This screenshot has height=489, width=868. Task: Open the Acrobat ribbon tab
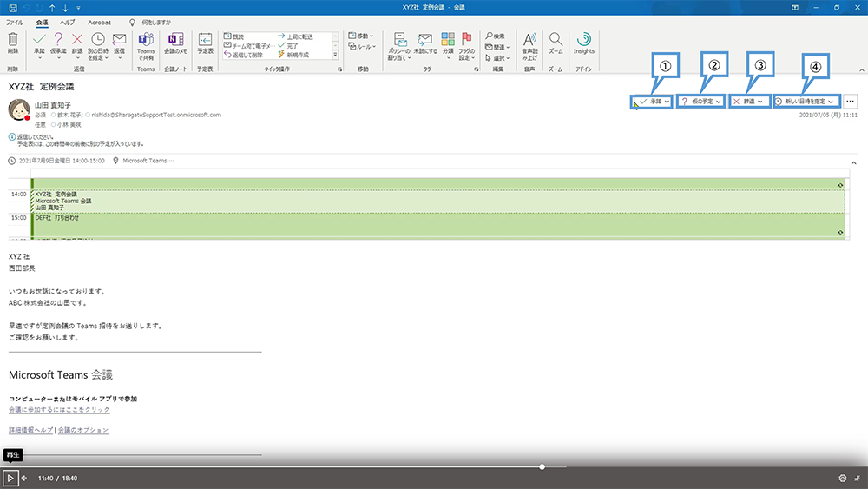tap(99, 23)
